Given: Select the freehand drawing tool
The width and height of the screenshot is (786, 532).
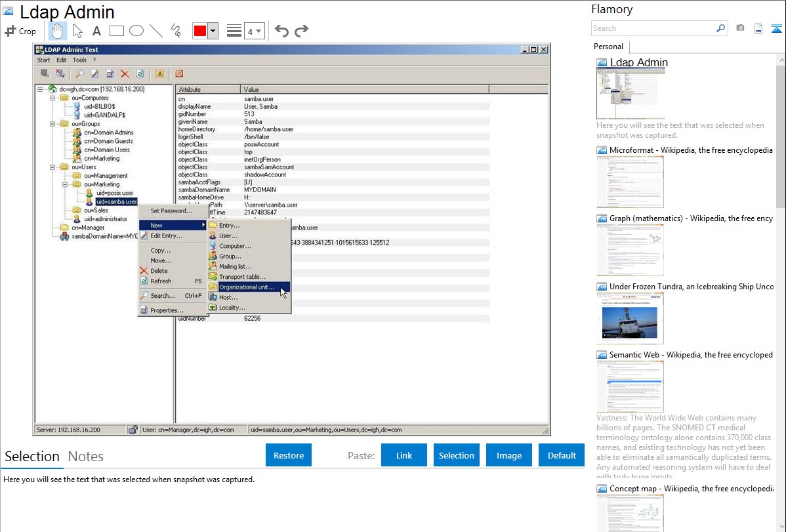Looking at the screenshot, I should click(x=176, y=31).
